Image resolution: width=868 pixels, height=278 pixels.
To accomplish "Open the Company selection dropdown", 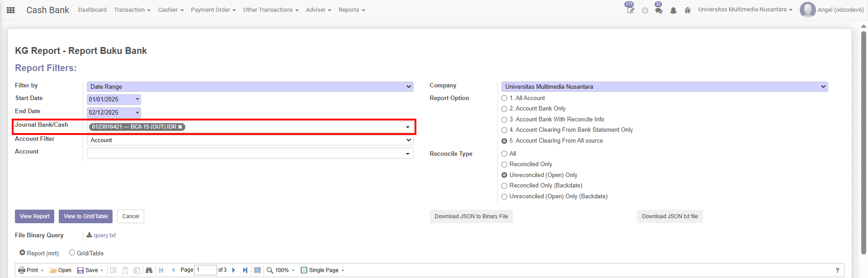I will click(x=664, y=86).
